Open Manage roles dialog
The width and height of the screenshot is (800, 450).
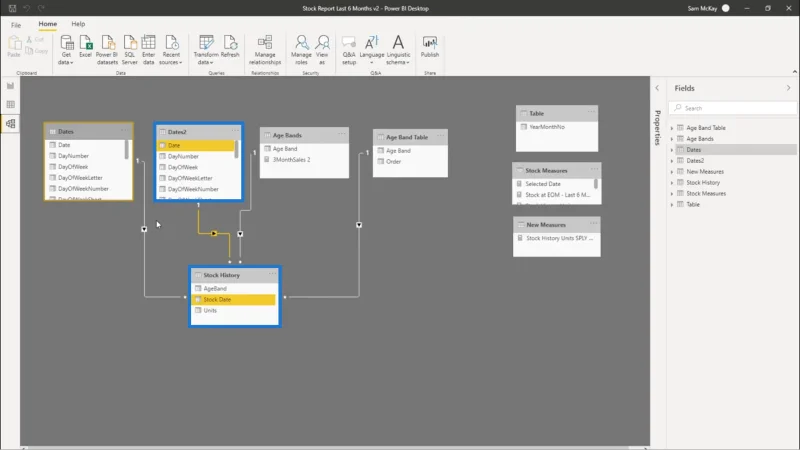pos(302,49)
